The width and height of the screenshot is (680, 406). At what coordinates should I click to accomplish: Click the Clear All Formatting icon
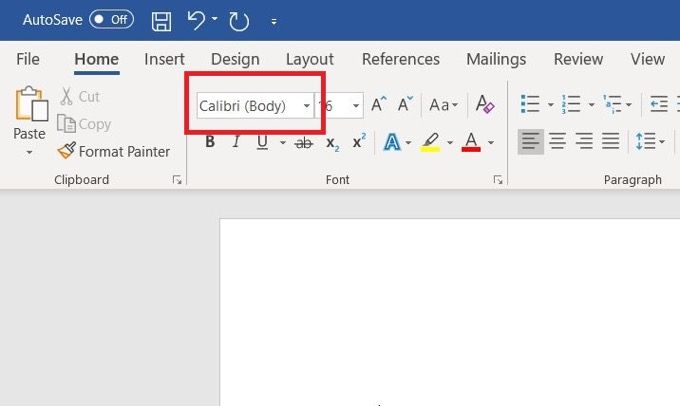[x=485, y=105]
